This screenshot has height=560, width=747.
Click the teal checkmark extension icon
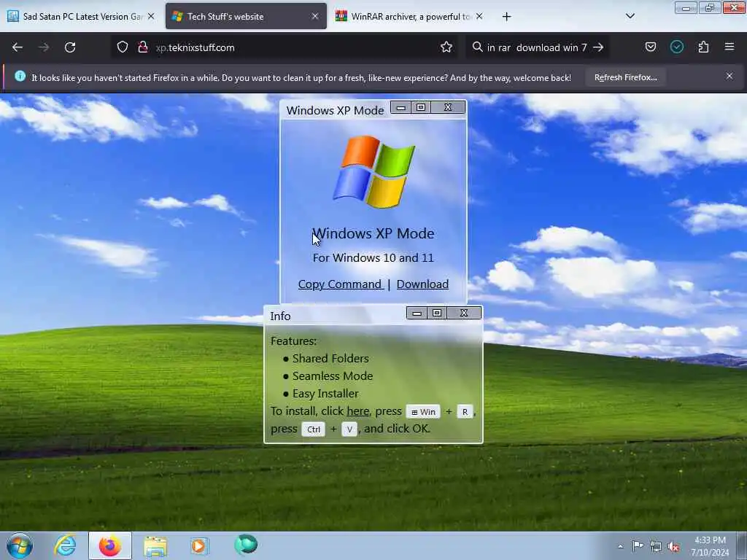[x=676, y=47]
